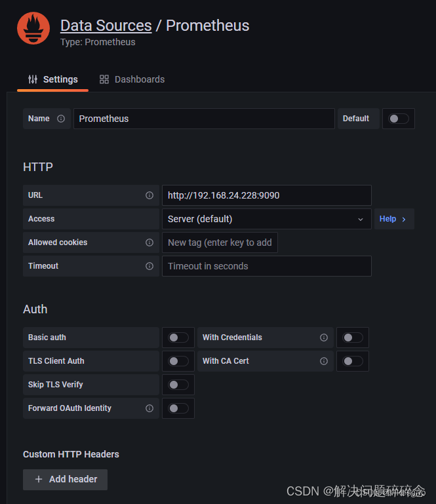Toggle the Default data source switch

click(399, 119)
